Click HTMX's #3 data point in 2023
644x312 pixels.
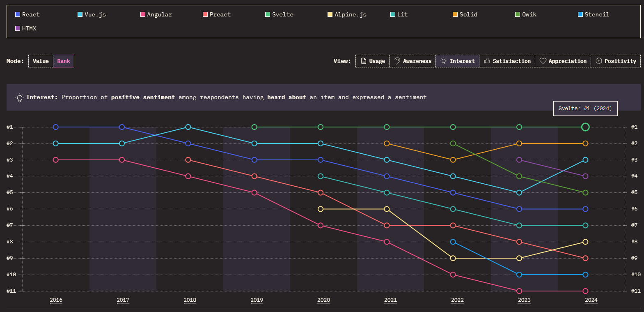(519, 160)
